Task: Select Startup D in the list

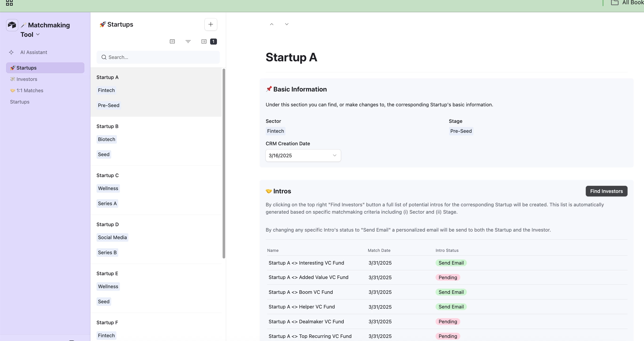Action: coord(156,239)
